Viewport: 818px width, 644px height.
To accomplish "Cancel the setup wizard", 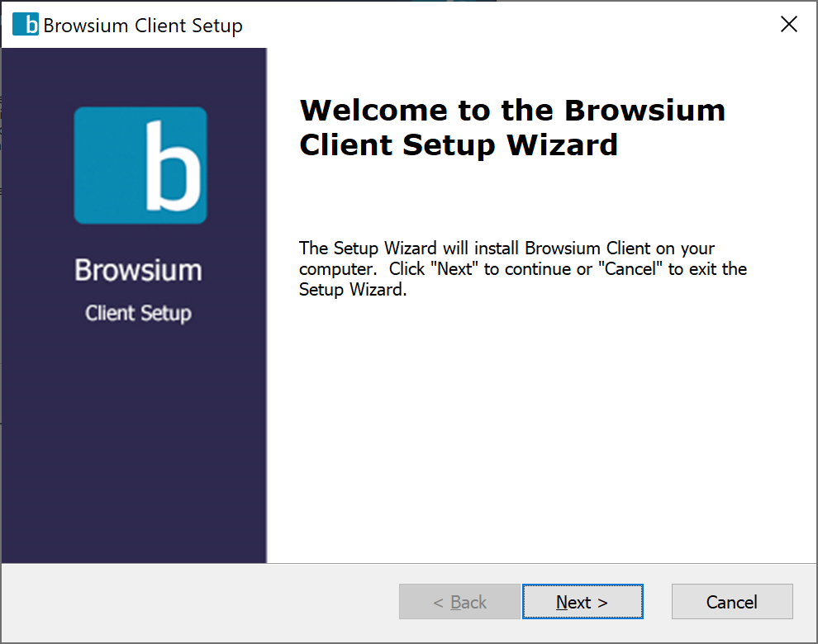I will tap(731, 602).
